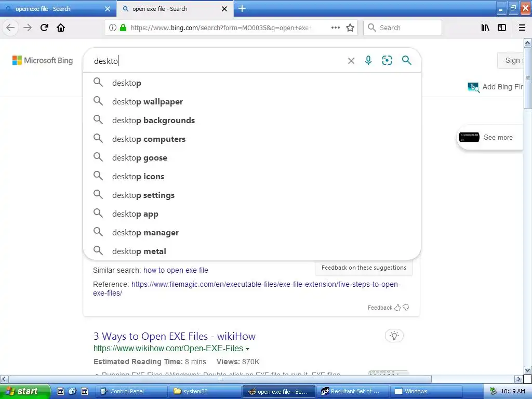The image size is (532, 399).
Task: Choose suggestion 'desktop'
Action: point(252,83)
